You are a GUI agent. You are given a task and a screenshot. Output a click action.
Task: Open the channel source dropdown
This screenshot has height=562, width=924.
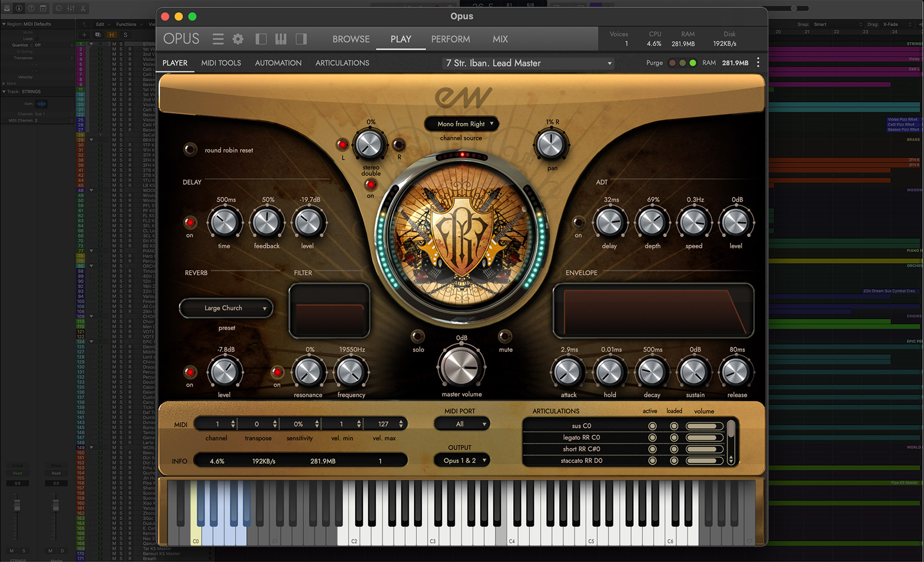(x=461, y=124)
